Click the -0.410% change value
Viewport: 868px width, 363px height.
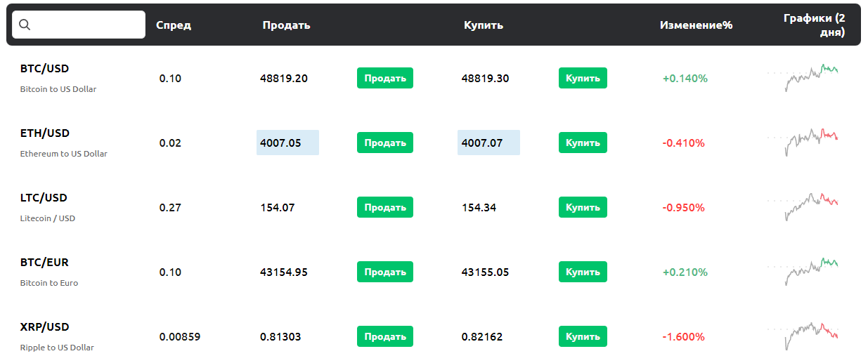pos(683,143)
